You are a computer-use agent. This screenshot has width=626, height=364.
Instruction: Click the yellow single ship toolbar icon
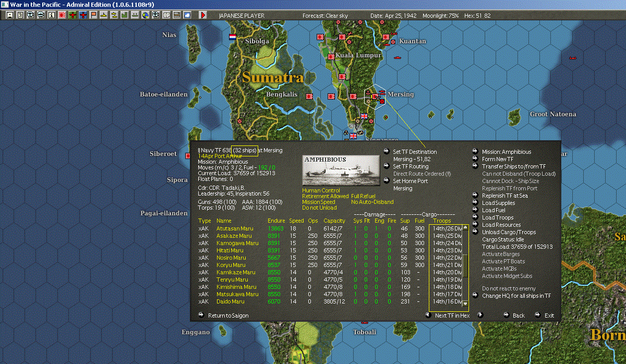(x=103, y=15)
